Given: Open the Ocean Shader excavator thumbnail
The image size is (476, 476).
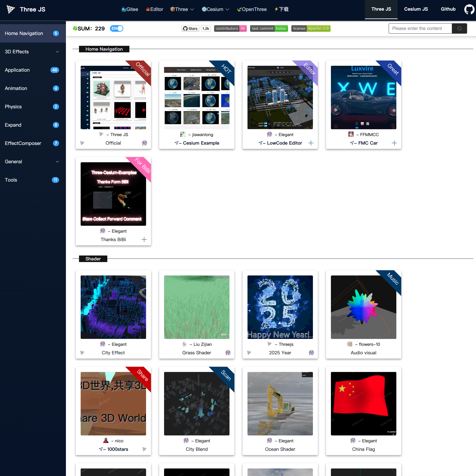Looking at the screenshot, I should (280, 404).
